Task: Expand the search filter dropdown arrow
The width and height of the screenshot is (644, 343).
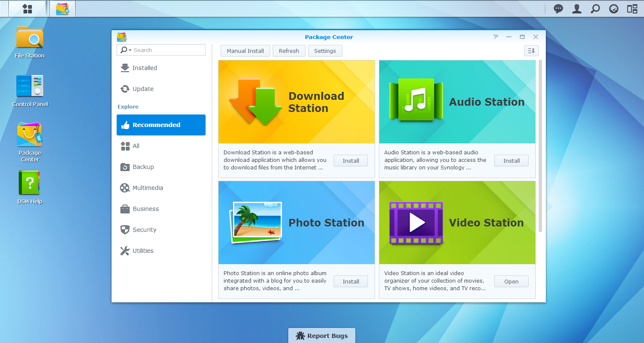Action: (130, 50)
